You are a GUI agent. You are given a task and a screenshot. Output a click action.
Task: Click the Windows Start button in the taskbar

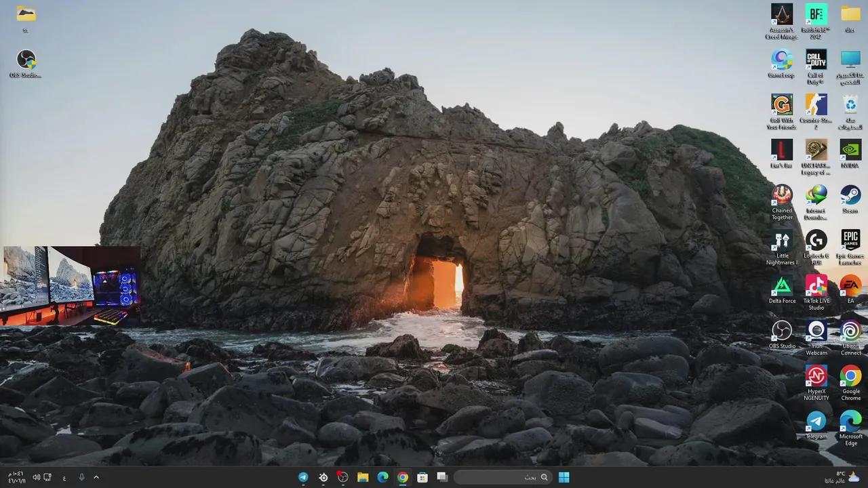pos(564,477)
